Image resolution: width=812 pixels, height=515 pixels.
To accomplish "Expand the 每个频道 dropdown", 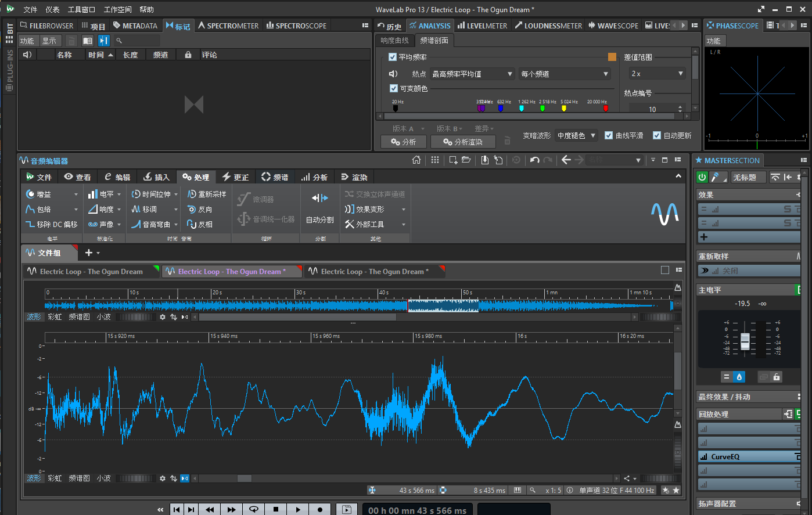I will 565,74.
